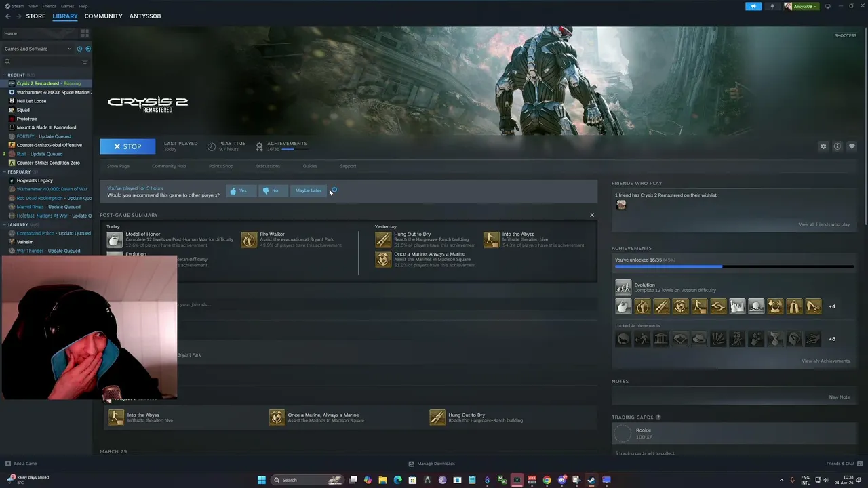Collapse the JANUARY library group
This screenshot has width=868, height=488.
click(x=5, y=225)
